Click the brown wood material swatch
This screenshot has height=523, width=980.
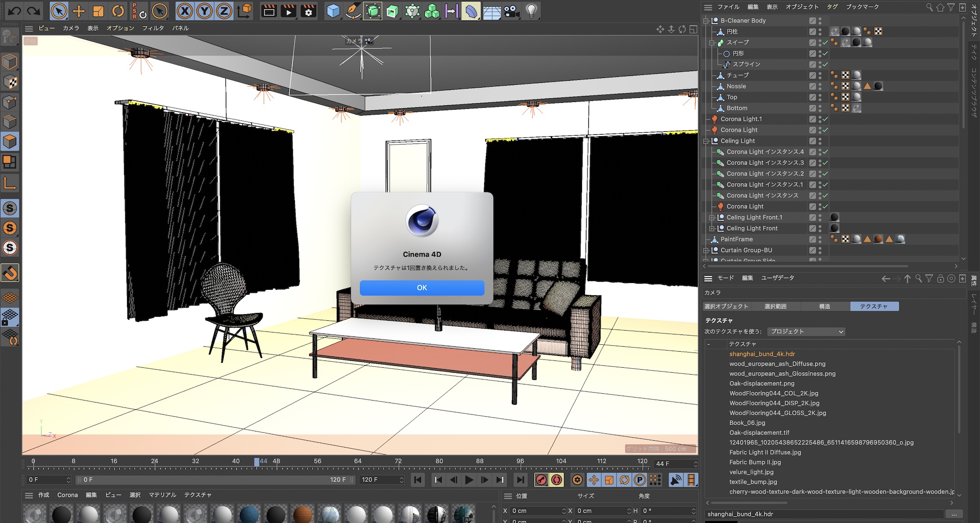click(302, 514)
